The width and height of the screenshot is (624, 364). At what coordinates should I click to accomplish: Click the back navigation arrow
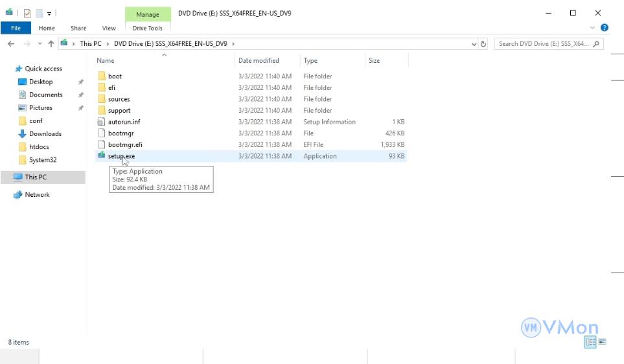coord(11,44)
